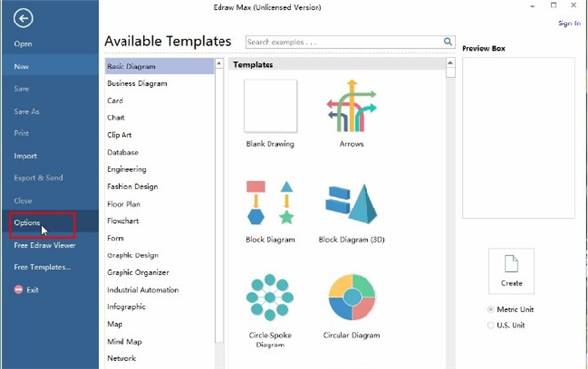
Task: Pick the Block Diagram (3D) template icon
Action: (352, 205)
